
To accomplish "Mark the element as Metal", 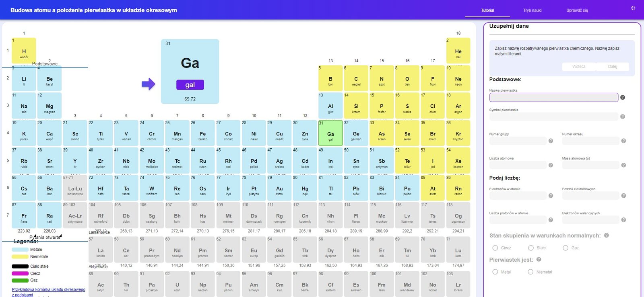I will pos(495,272).
